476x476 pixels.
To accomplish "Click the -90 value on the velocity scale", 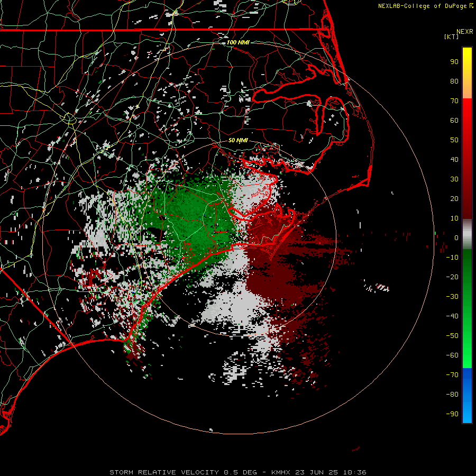I will click(452, 414).
